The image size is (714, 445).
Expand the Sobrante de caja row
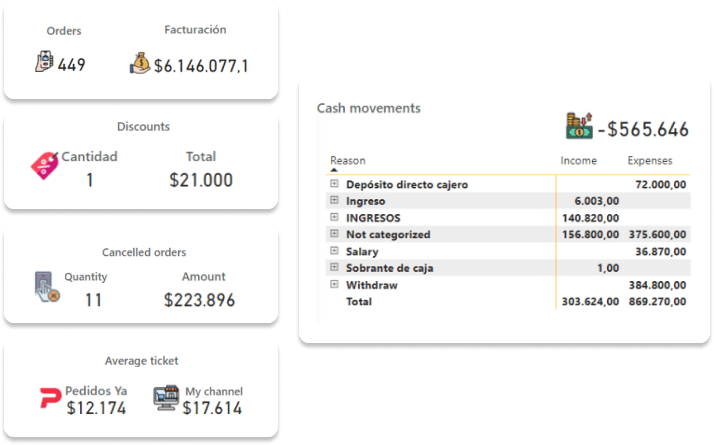334,268
